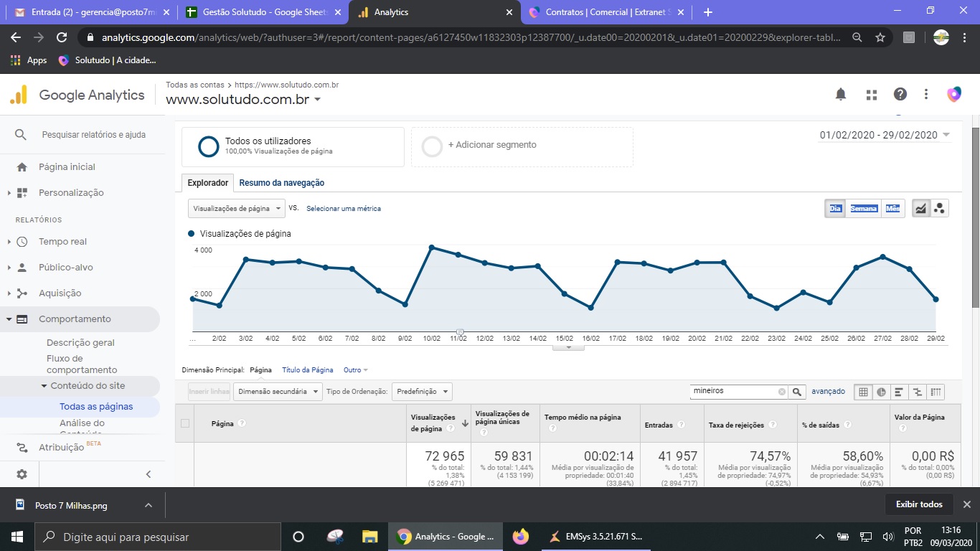Switch table to performance bar view
This screenshot has height=551, width=980.
click(899, 392)
